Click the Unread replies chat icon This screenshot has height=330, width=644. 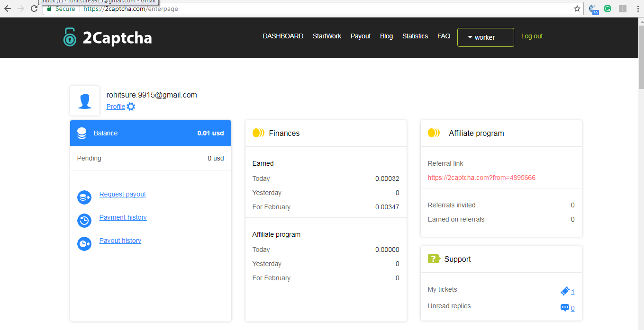click(x=565, y=308)
